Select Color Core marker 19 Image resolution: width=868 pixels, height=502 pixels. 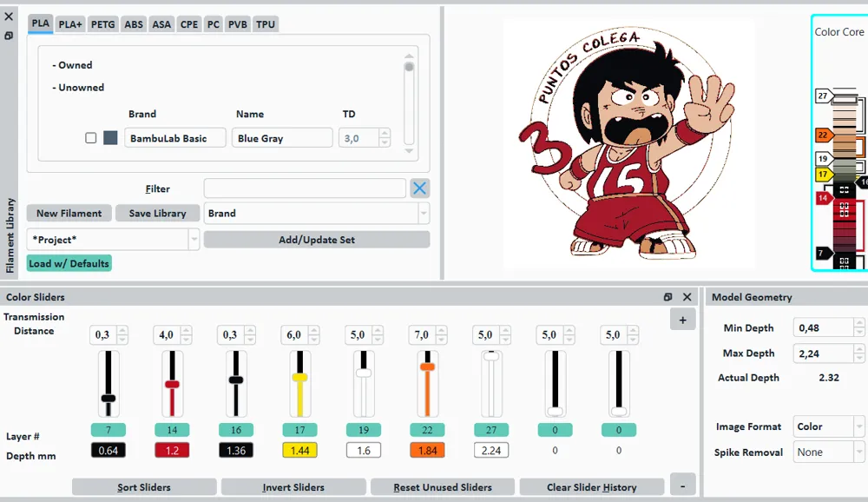pos(823,158)
